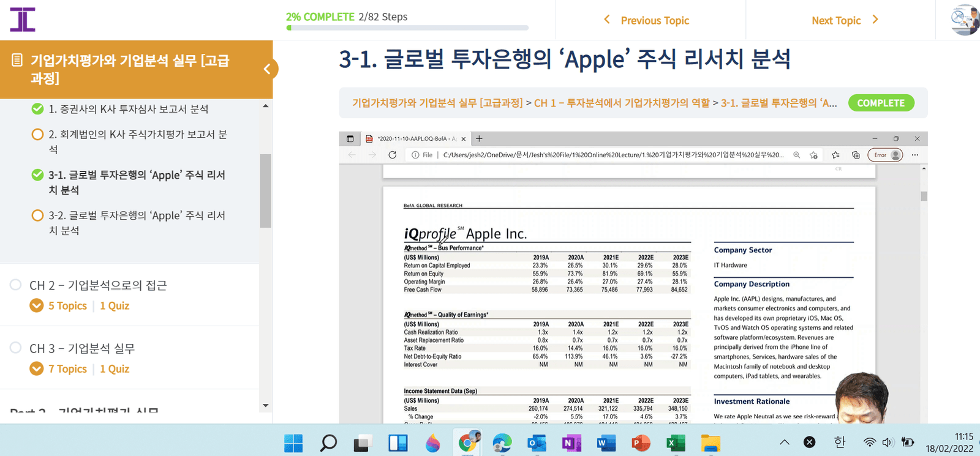Open Task View on the taskbar
The width and height of the screenshot is (980, 456).
(363, 443)
